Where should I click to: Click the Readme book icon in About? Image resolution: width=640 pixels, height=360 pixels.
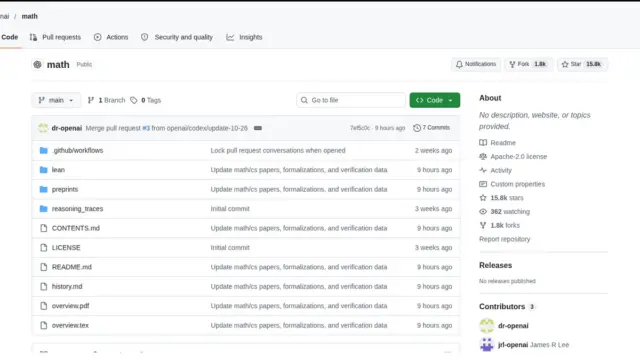[x=483, y=142]
